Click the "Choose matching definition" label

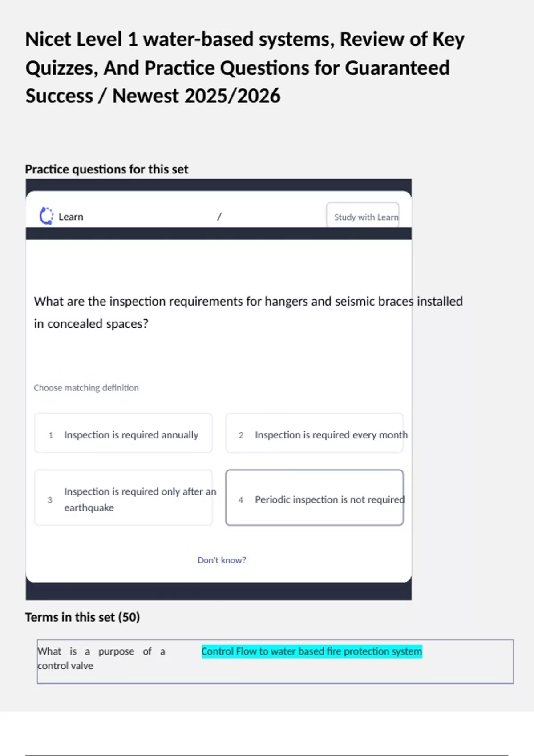[86, 388]
